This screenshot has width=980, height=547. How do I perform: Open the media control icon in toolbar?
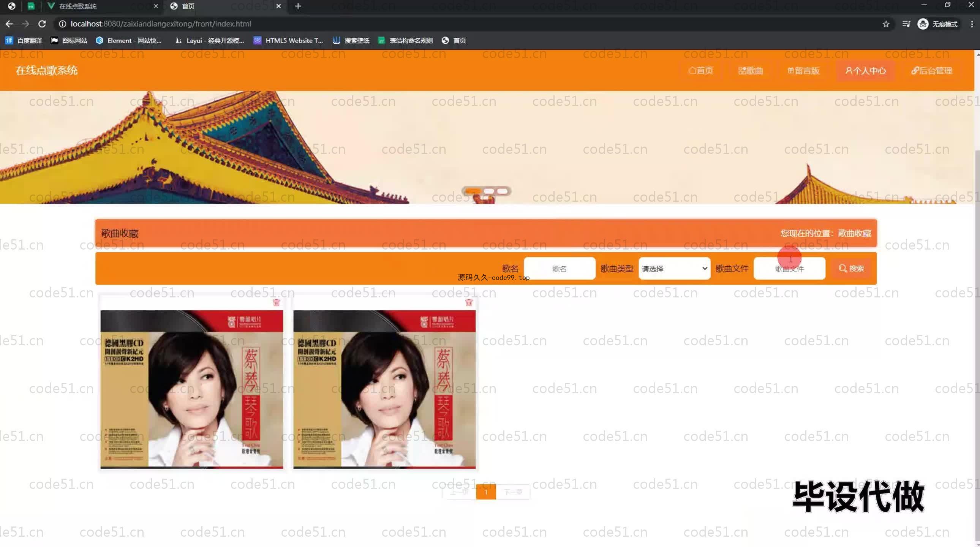(x=906, y=24)
